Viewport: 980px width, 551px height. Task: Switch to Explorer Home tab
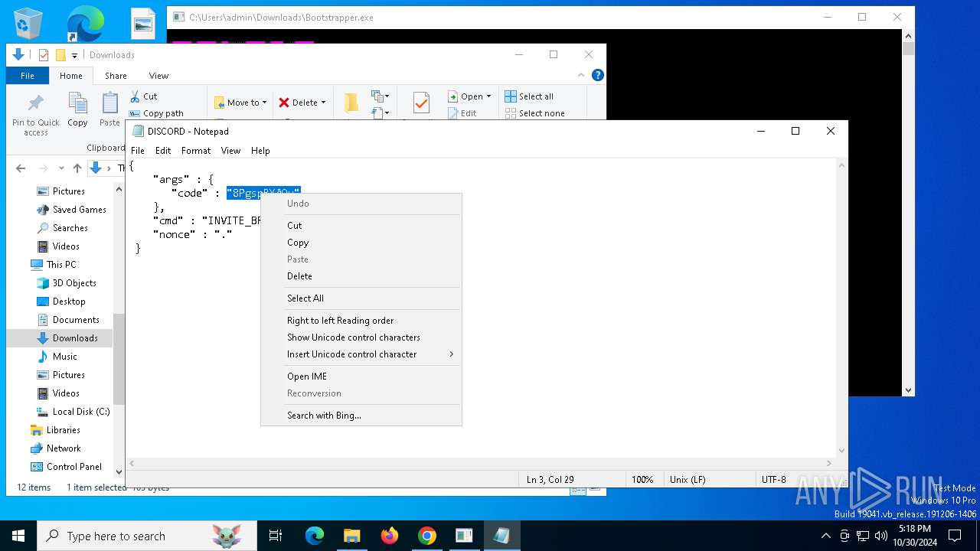coord(71,76)
